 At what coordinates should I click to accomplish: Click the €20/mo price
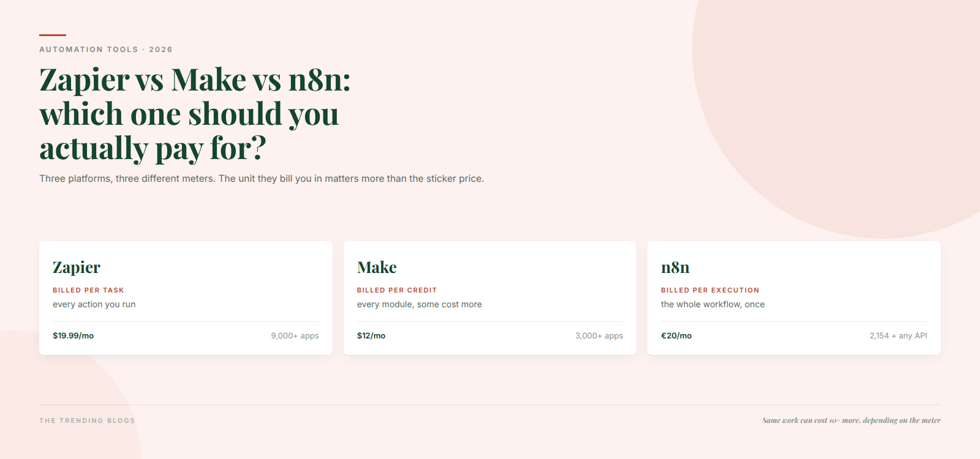[x=676, y=336]
